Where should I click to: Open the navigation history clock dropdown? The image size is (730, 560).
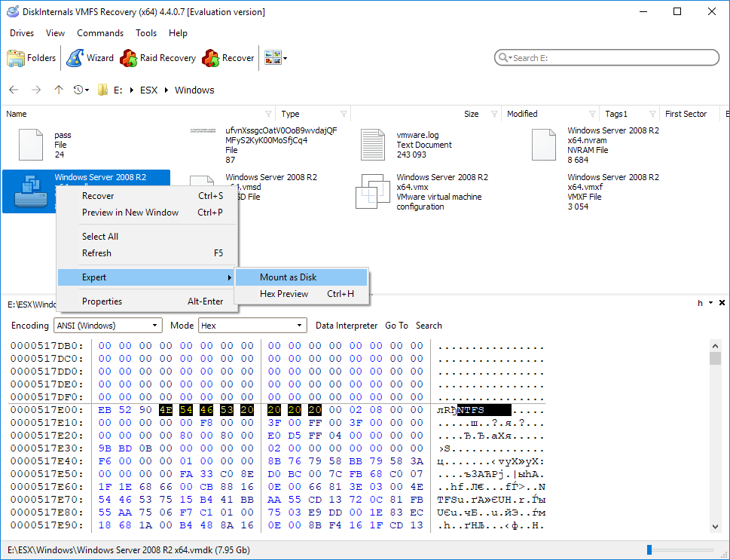(81, 90)
